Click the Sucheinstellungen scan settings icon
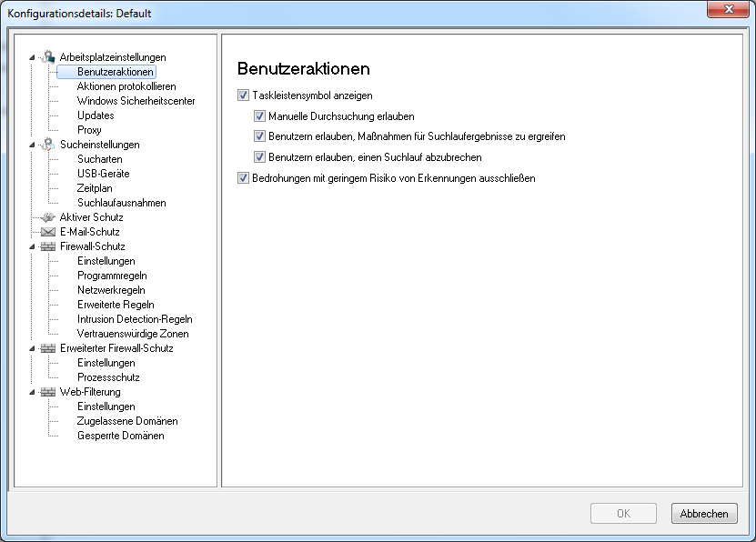 click(47, 144)
